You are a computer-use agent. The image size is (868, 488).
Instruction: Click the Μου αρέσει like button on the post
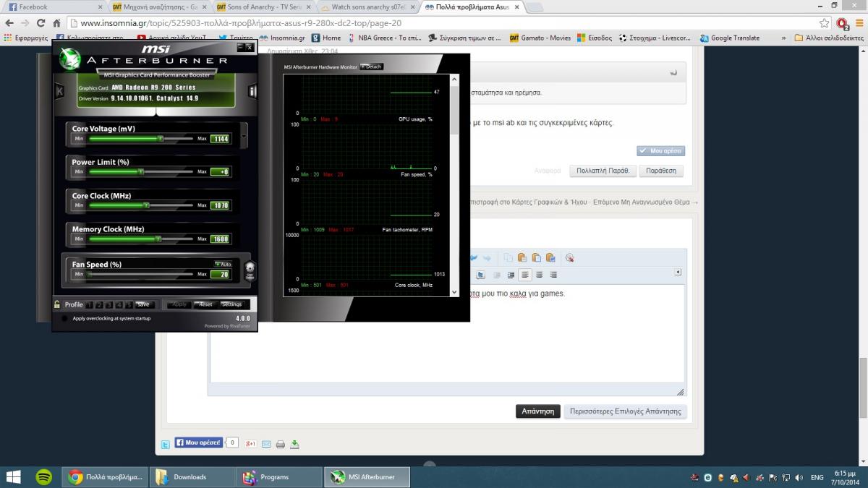coord(661,151)
